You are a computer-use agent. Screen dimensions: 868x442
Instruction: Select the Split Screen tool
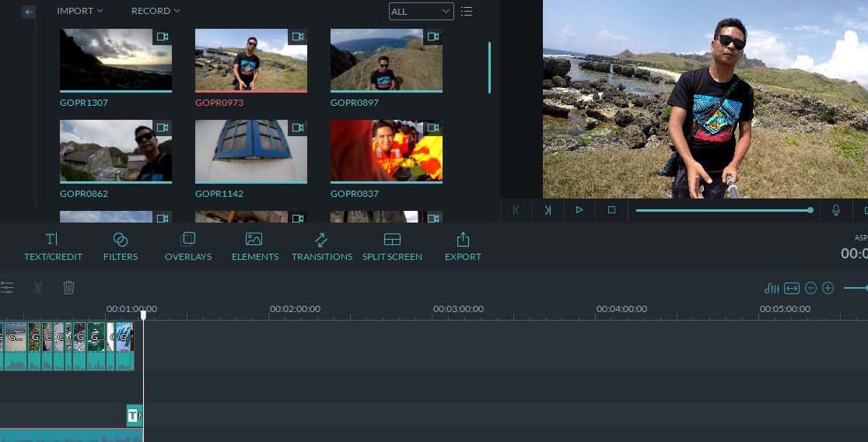pos(392,246)
